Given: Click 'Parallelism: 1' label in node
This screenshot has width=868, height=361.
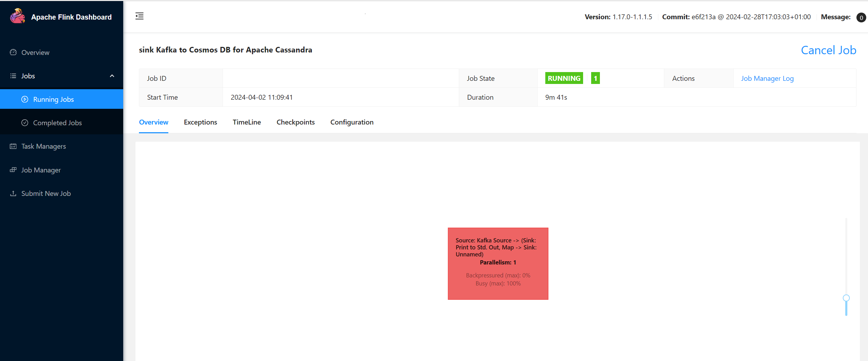Looking at the screenshot, I should coord(498,262).
